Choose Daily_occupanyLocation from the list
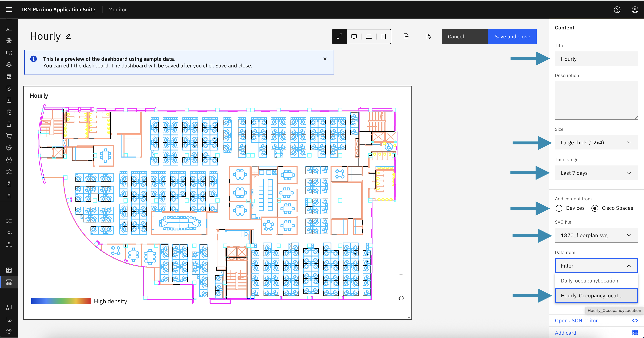Image resolution: width=644 pixels, height=338 pixels. pyautogui.click(x=596, y=281)
